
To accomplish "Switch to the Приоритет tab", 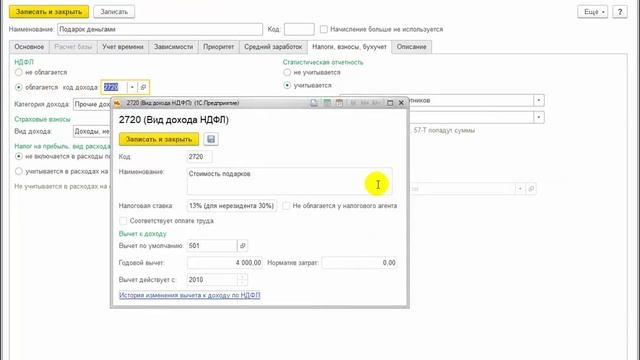I will [x=219, y=47].
